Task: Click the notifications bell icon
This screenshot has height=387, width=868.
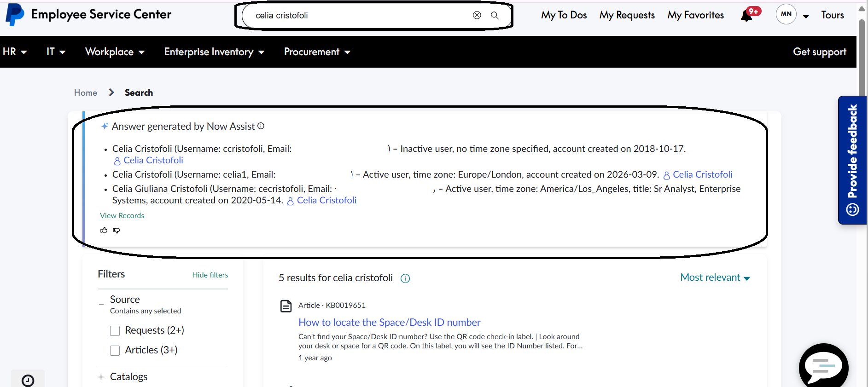Action: click(746, 16)
